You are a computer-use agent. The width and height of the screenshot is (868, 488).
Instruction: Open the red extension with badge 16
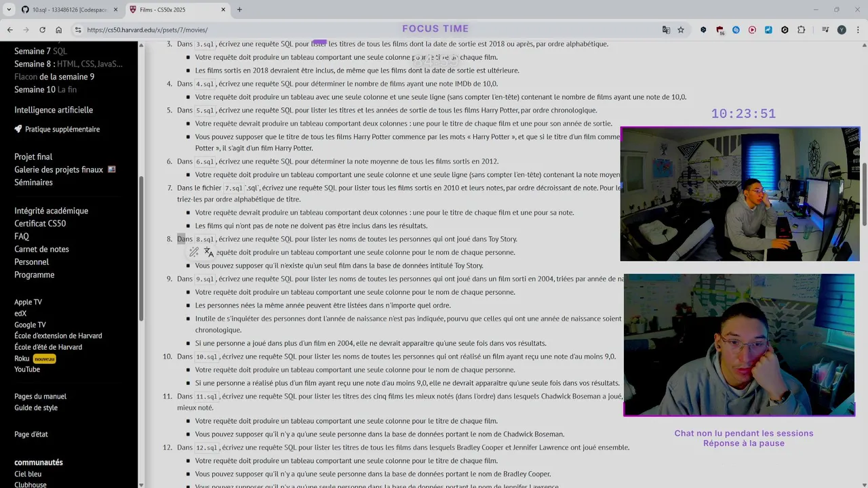(719, 30)
